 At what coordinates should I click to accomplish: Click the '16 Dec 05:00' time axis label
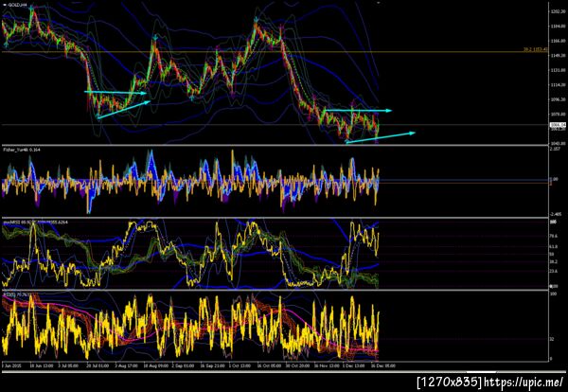[383, 365]
